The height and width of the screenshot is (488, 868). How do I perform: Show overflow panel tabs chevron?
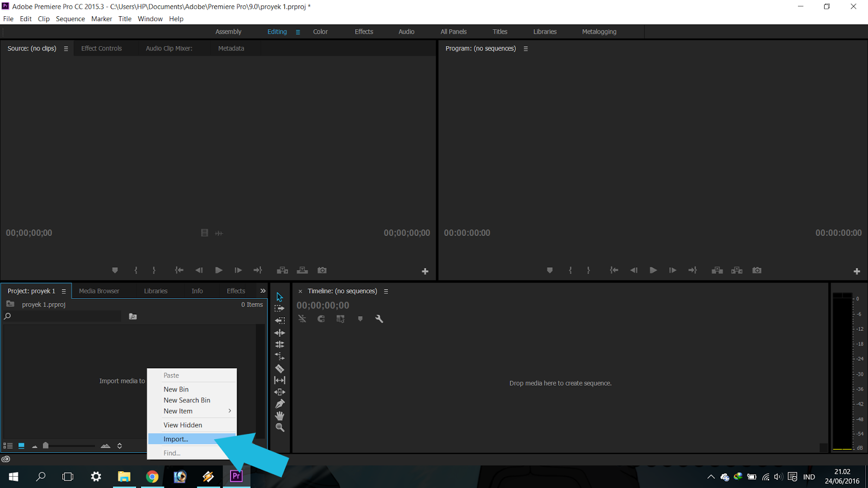pos(263,291)
